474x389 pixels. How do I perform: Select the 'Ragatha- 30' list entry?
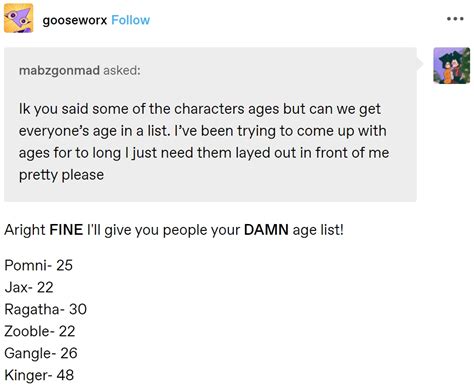[46, 309]
